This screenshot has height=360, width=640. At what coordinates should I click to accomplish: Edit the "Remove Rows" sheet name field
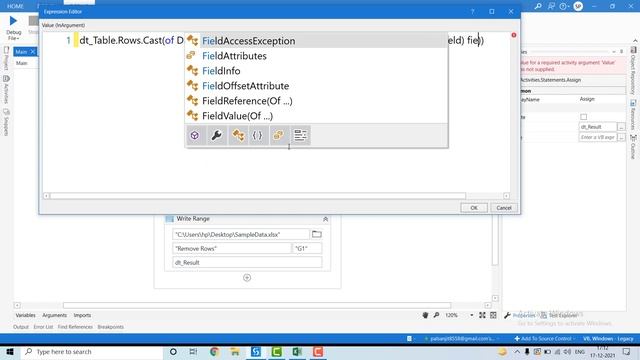coord(231,248)
